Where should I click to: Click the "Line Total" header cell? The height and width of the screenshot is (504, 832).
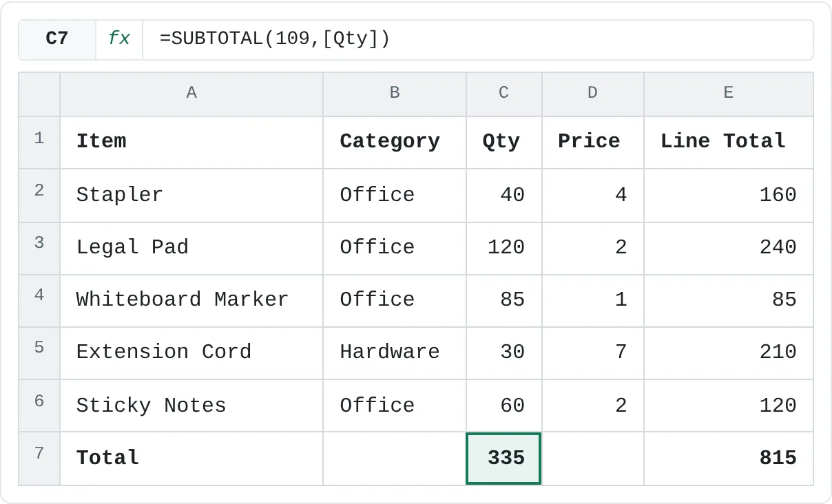(729, 143)
